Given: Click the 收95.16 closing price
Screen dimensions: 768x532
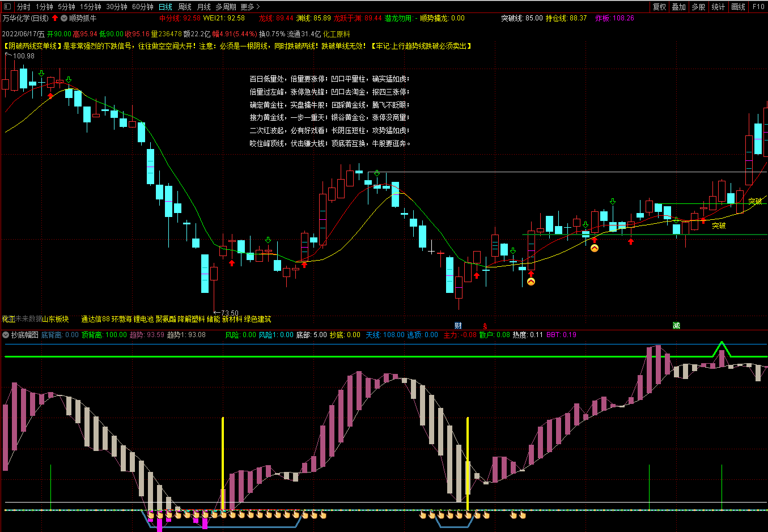Looking at the screenshot, I should (x=137, y=34).
